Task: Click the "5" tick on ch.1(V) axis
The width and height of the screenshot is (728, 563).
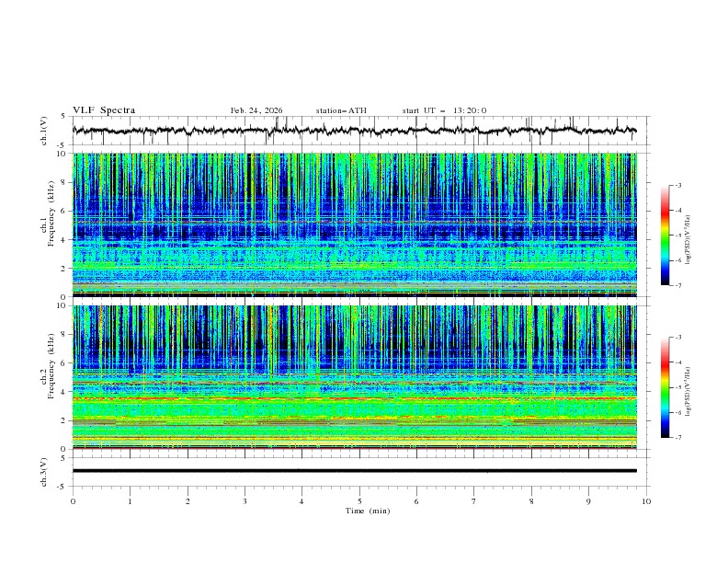Action: click(x=63, y=116)
